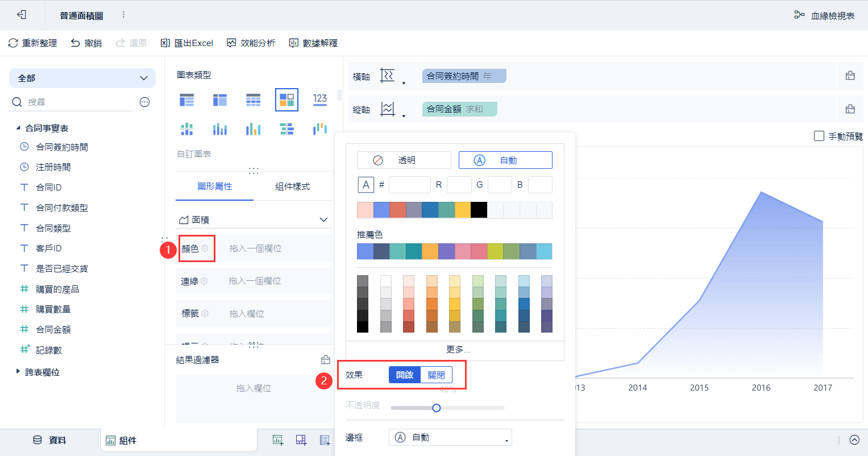Expand the 跨表欄位 tree node
Screen dimensions: 868x456
(18, 371)
